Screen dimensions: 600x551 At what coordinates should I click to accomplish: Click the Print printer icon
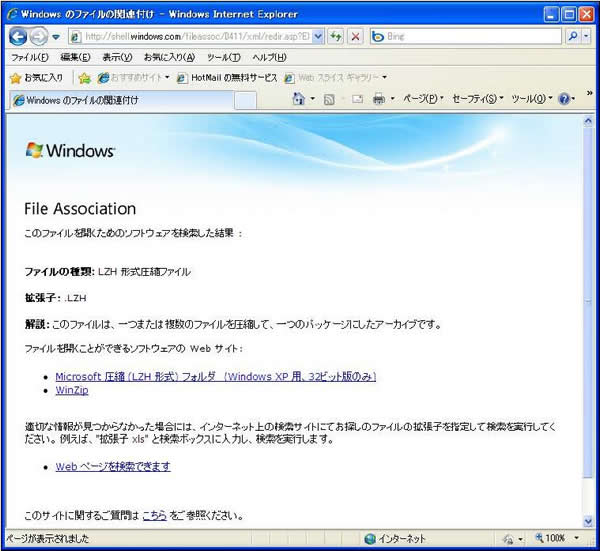pyautogui.click(x=378, y=99)
